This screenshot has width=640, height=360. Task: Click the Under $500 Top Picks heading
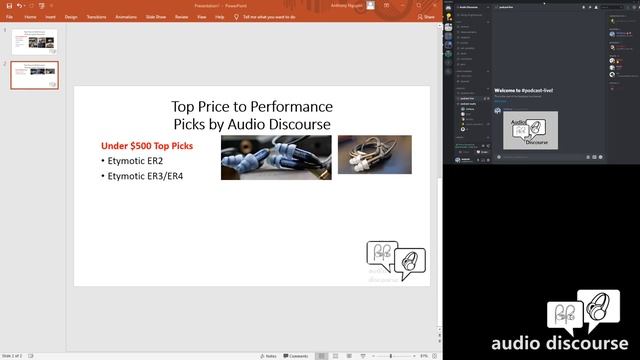[x=147, y=146]
